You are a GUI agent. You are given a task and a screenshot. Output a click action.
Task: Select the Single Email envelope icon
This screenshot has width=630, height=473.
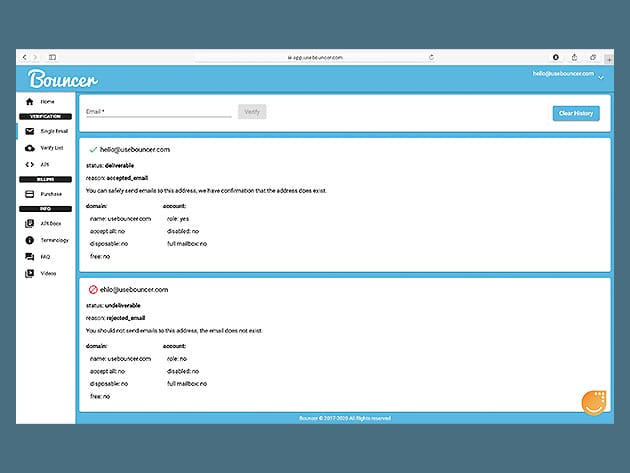29,131
